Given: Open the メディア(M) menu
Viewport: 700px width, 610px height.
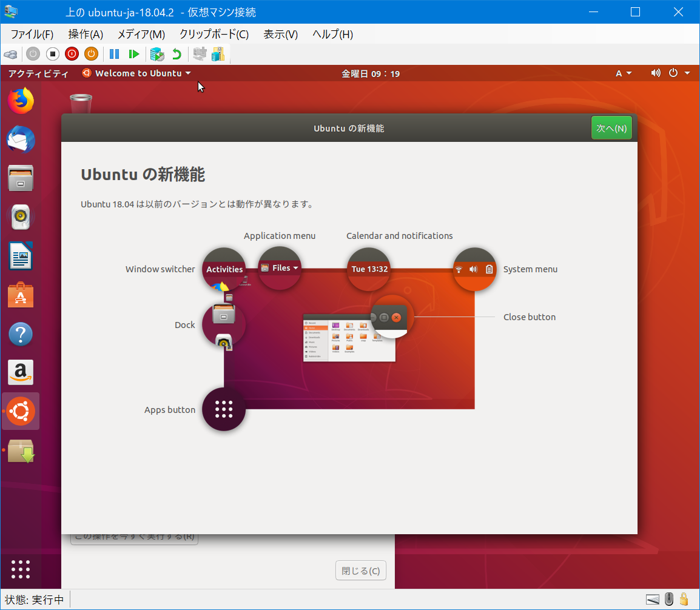Looking at the screenshot, I should [x=141, y=35].
